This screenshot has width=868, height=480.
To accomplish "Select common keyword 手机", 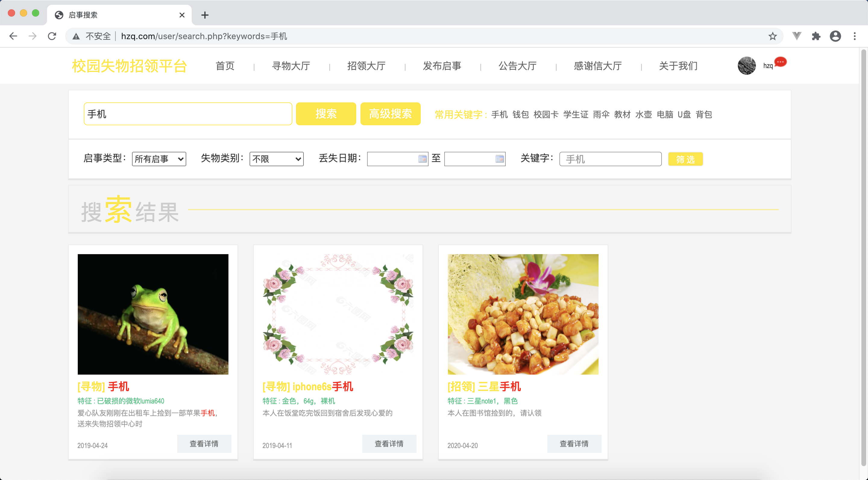I will pyautogui.click(x=499, y=114).
